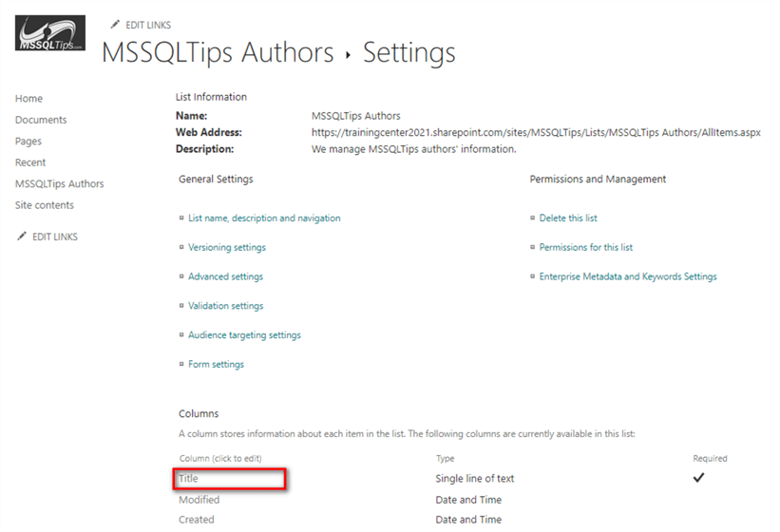Click the top EDIT LINKS pencil icon
This screenshot has height=532, width=780.
click(x=115, y=25)
